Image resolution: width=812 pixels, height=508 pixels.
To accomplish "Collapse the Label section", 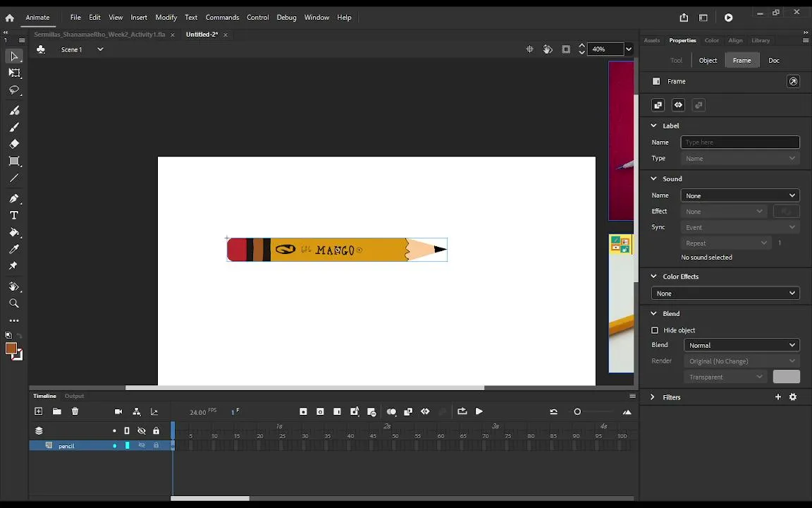I will pos(653,126).
